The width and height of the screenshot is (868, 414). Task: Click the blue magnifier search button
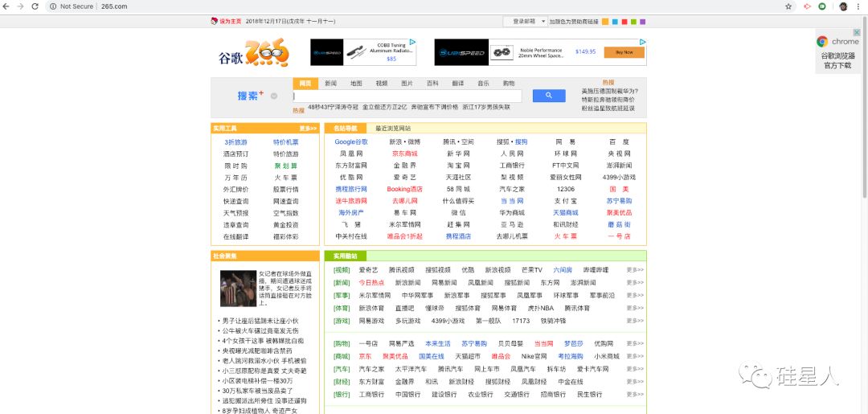point(549,96)
